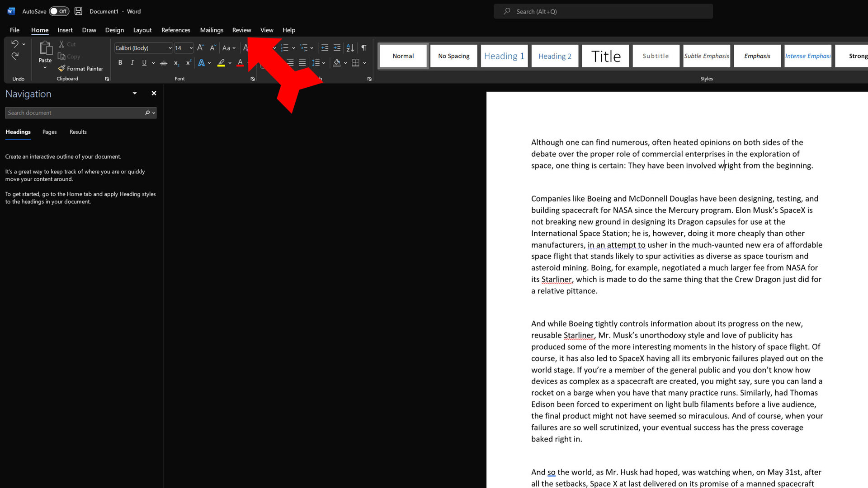868x488 pixels.
Task: Toggle Navigation pane visibility
Action: [x=153, y=93]
